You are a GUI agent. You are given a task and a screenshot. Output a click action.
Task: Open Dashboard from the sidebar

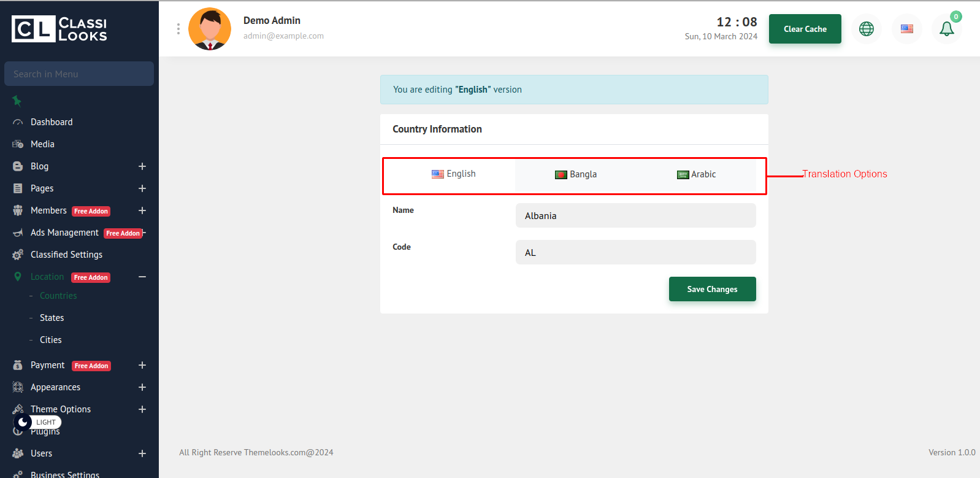[52, 122]
